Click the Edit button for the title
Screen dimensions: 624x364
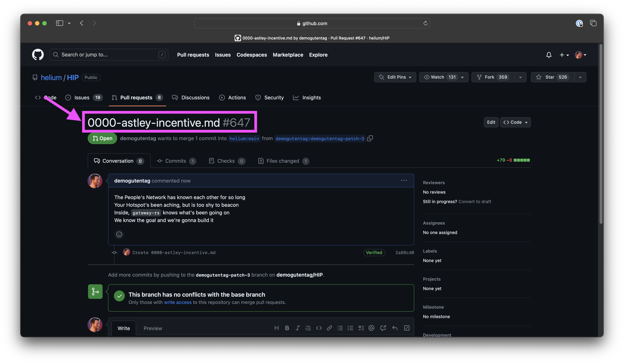click(x=491, y=122)
